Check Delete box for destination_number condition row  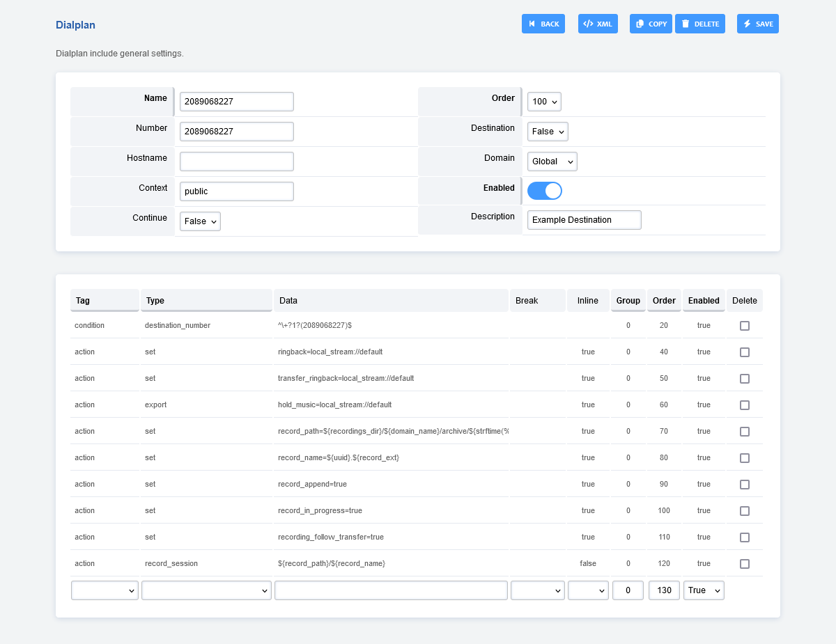pyautogui.click(x=745, y=326)
